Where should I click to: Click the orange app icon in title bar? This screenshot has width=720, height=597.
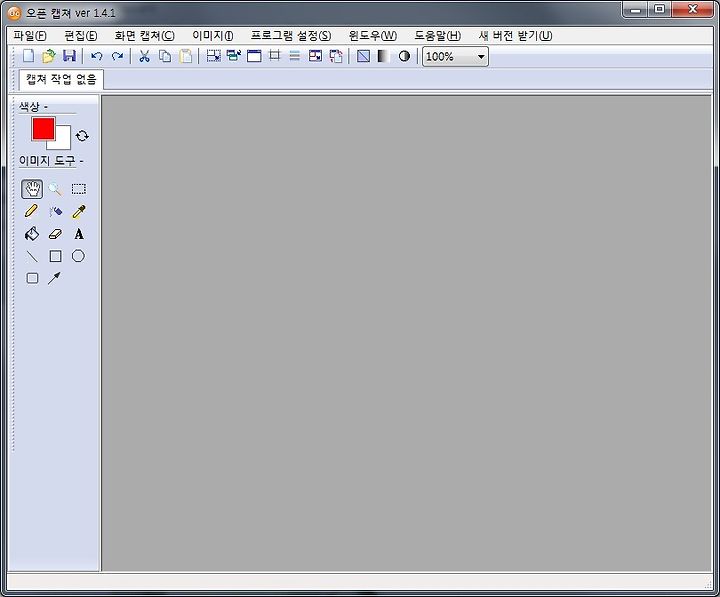click(x=15, y=13)
